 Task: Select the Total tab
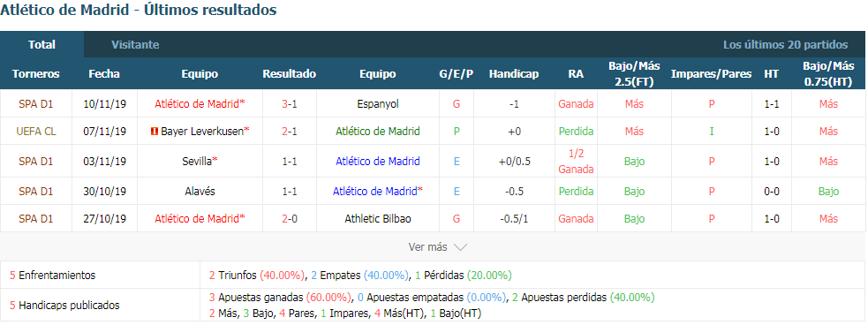coord(42,45)
